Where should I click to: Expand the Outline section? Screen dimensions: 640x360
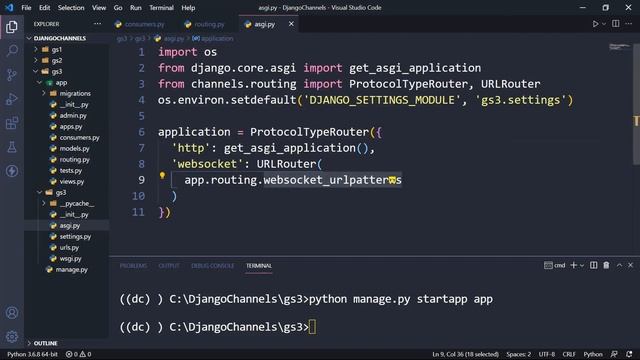pyautogui.click(x=45, y=343)
